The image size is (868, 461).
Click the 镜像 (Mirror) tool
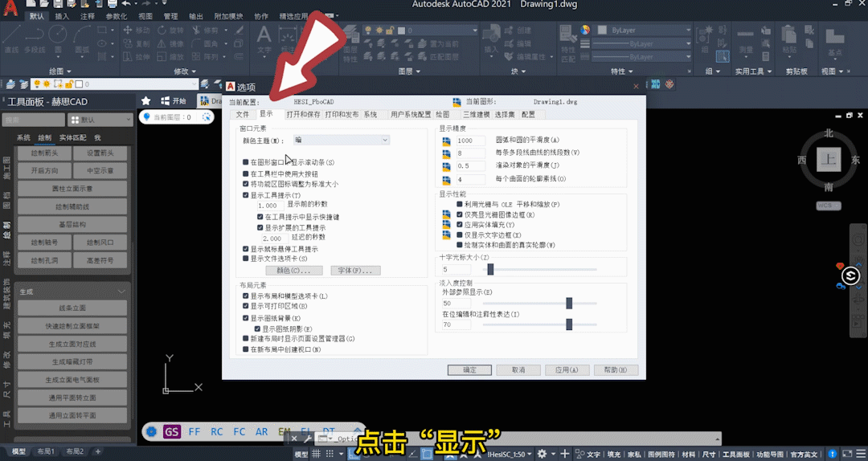point(170,43)
